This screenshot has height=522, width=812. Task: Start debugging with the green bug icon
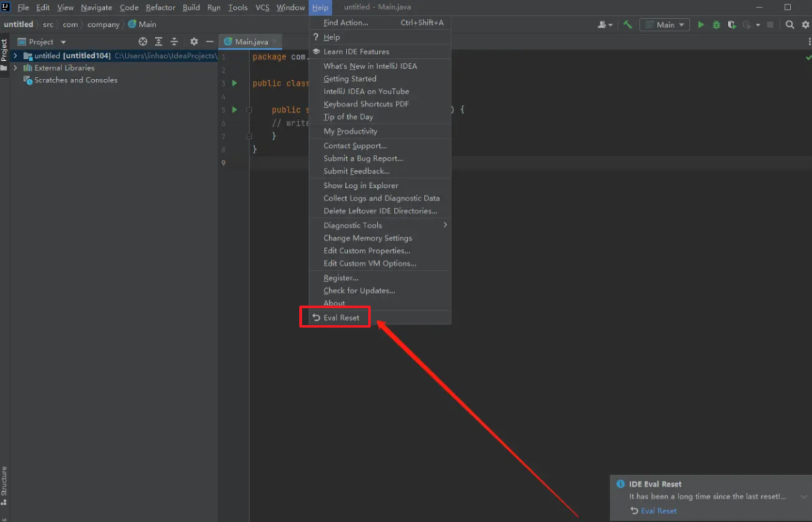(717, 25)
